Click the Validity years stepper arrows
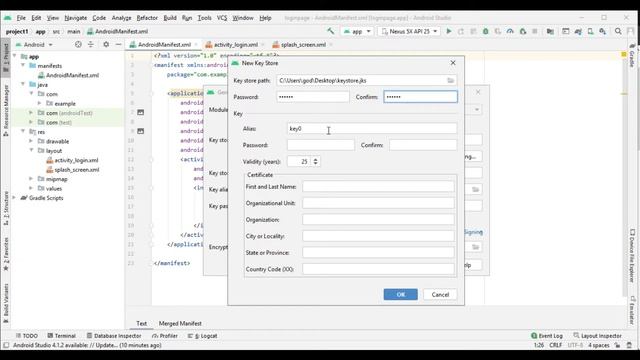The width and height of the screenshot is (640, 360). pyautogui.click(x=316, y=161)
